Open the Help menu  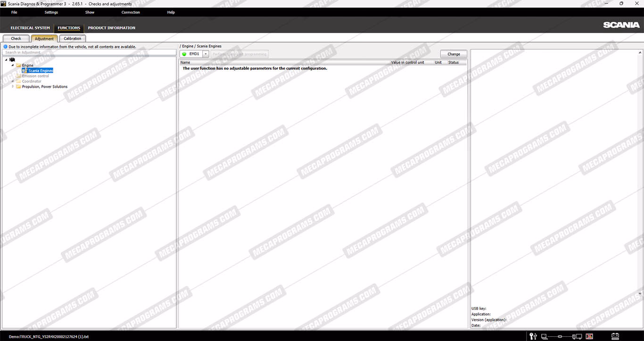coord(171,12)
